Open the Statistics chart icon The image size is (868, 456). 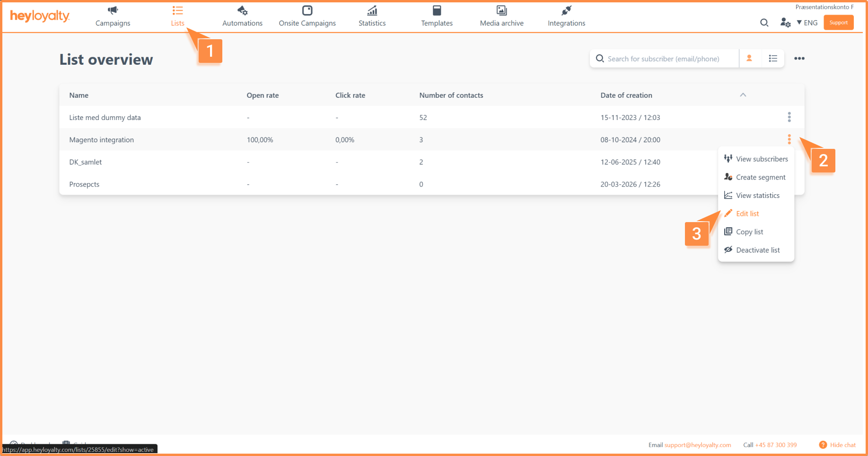pos(372,10)
